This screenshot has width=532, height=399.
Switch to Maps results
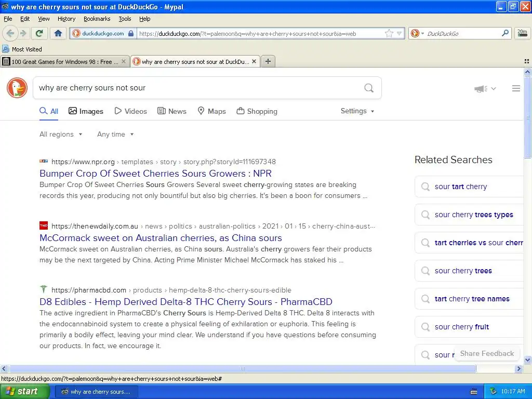[212, 111]
